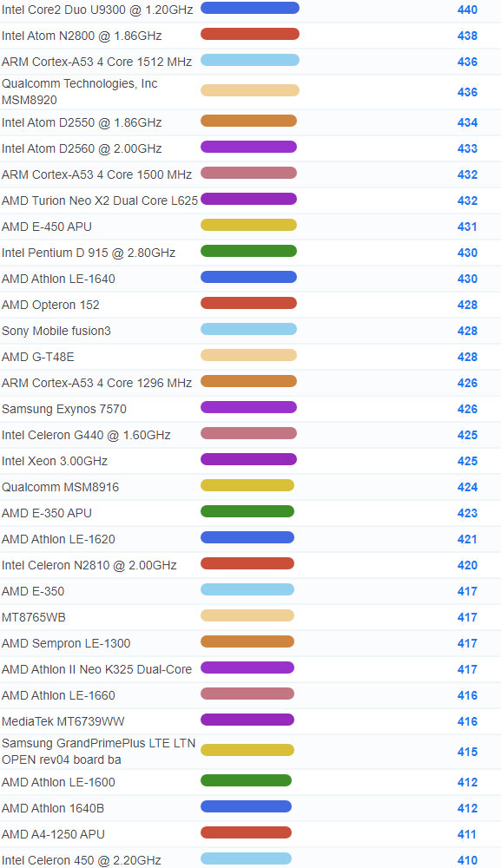Open ARM Cortex-A53 4 Core 1512 MHz entry
The width and height of the screenshot is (501, 868).
click(97, 62)
